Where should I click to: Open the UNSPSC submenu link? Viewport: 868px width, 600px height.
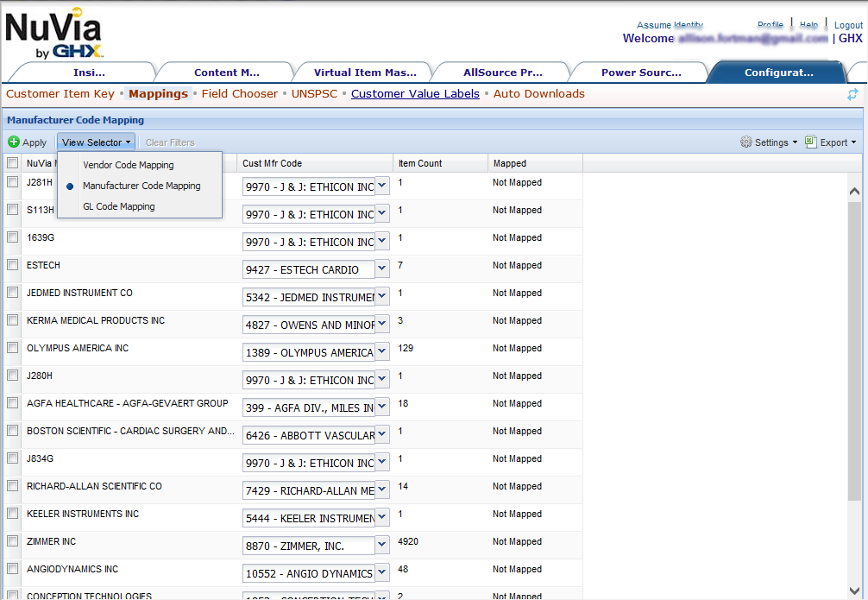coord(314,93)
